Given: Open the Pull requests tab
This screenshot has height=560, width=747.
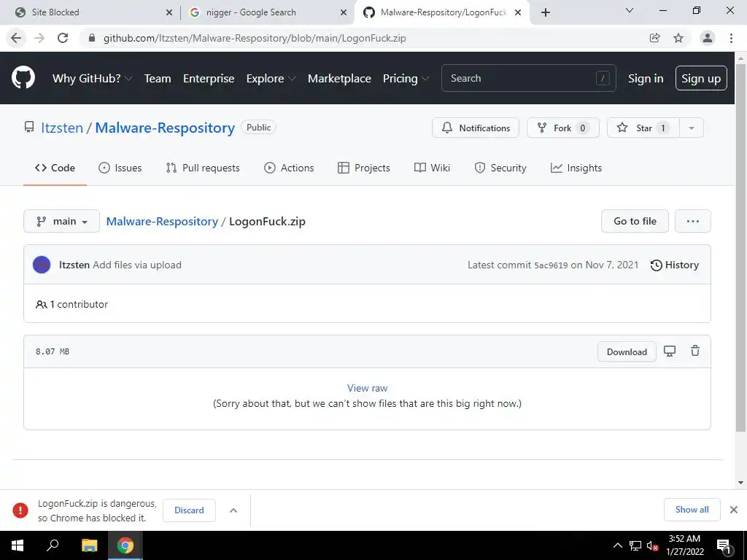Looking at the screenshot, I should (x=203, y=168).
